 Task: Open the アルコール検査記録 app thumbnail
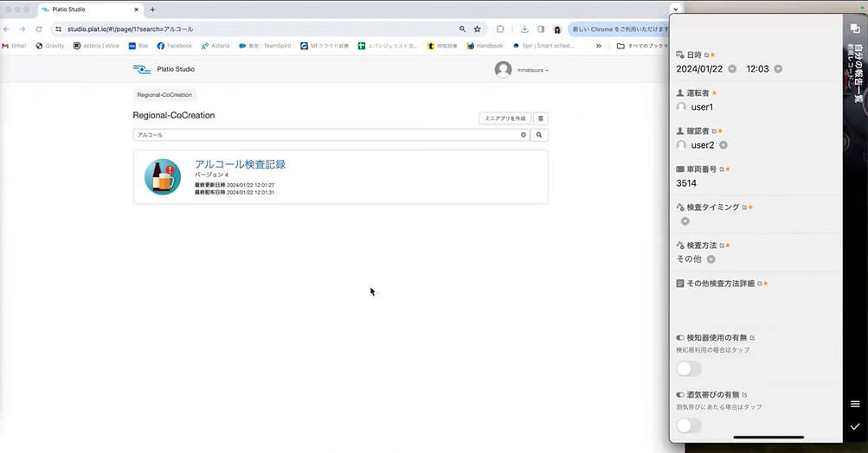[x=163, y=177]
